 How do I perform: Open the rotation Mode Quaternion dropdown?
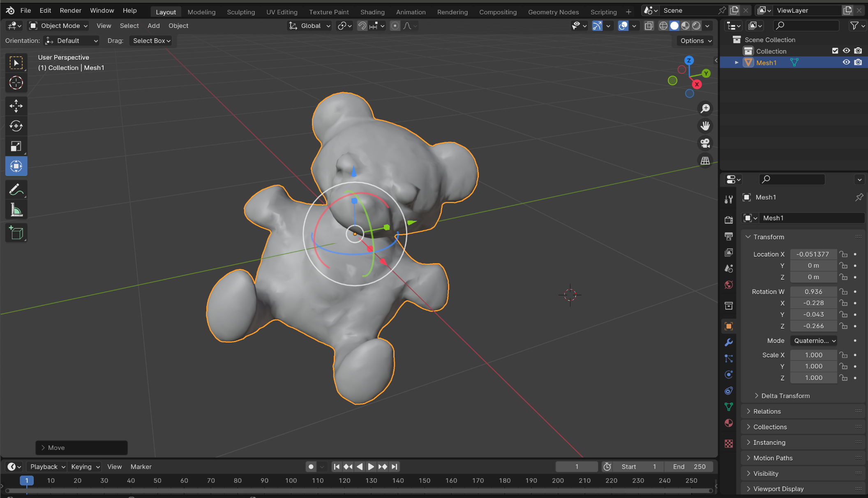(x=814, y=340)
